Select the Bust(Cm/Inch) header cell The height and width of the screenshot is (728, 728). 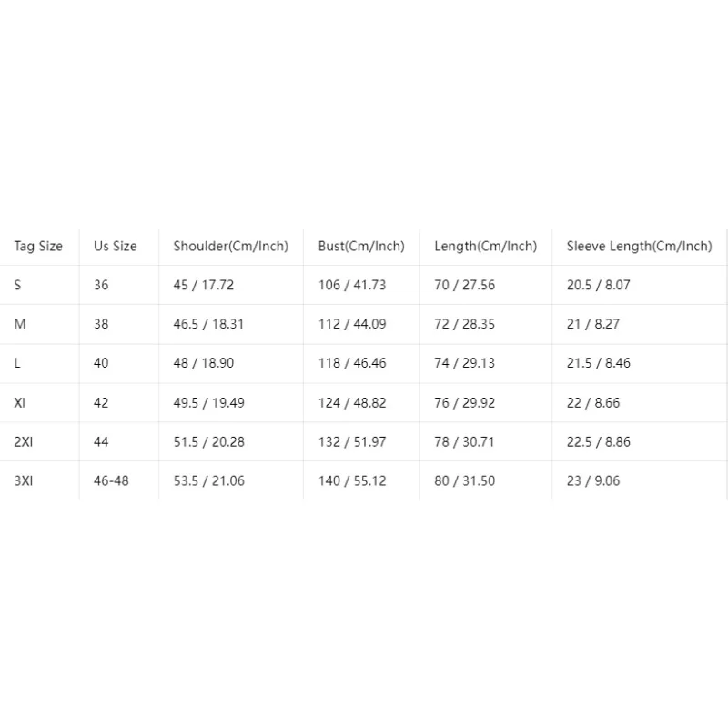pos(361,246)
